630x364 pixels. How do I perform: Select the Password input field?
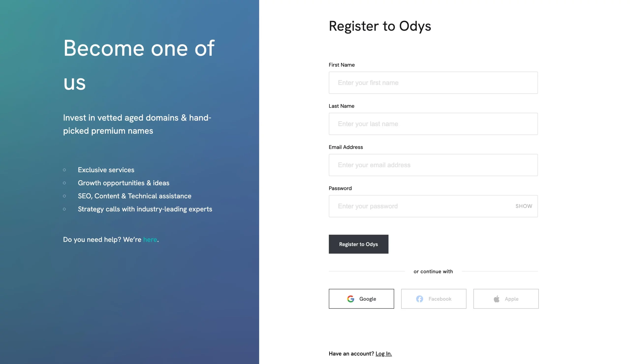click(x=433, y=206)
